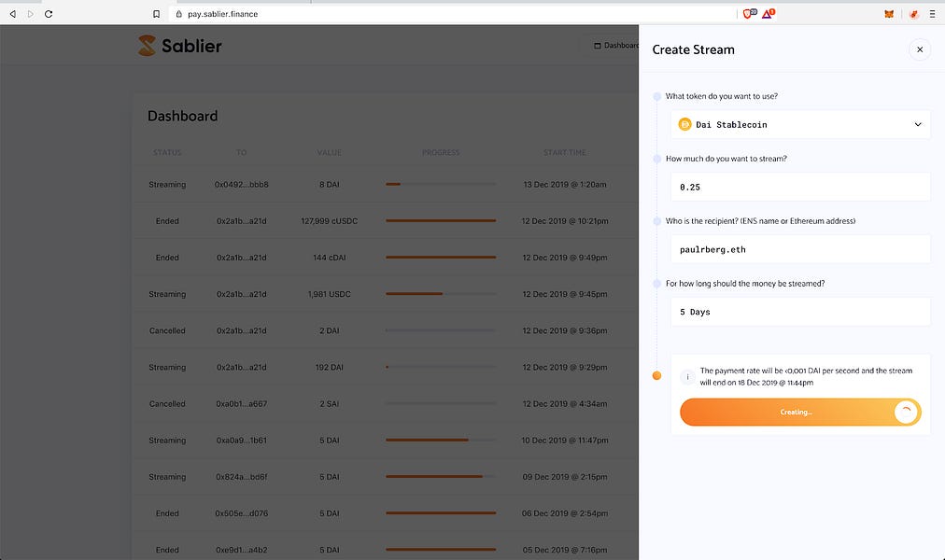Click the info icon beside payment rate

click(x=687, y=377)
